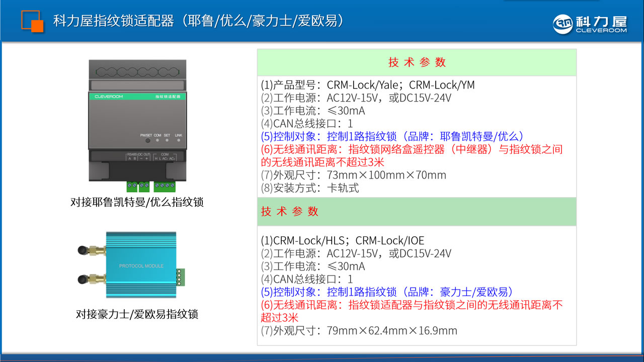Viewport: 644px width, 362px height.
Task: Select the first (3)工作电流 ≤30mA line
Action: point(313,111)
